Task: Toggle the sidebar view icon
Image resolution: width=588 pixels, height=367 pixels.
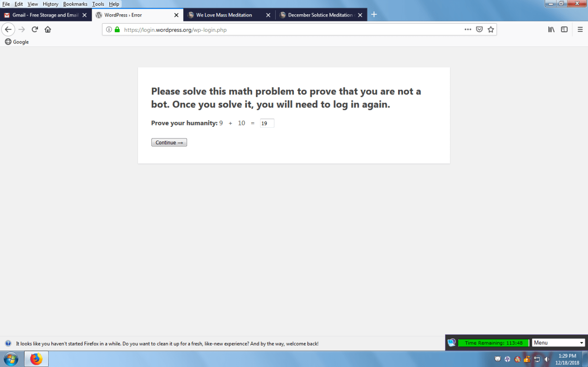Action: tap(564, 29)
